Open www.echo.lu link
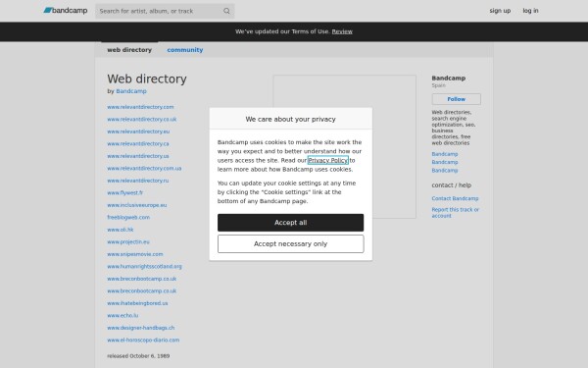 [x=122, y=315]
